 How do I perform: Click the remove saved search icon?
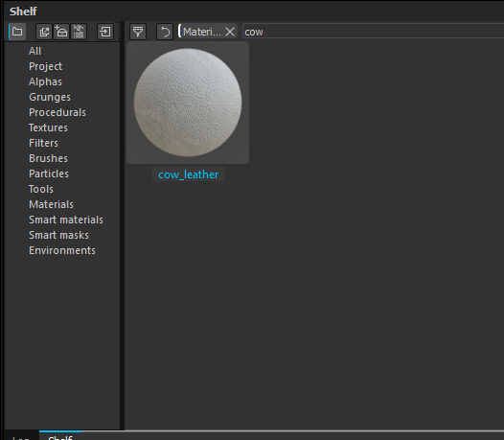click(79, 32)
